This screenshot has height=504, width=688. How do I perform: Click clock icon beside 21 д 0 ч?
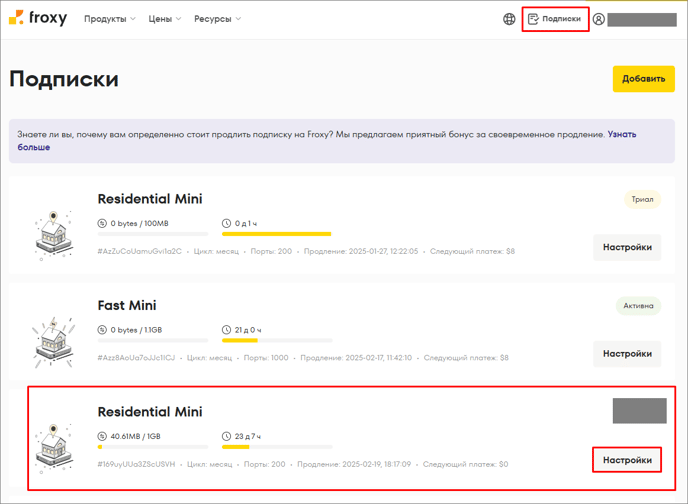[x=226, y=330]
